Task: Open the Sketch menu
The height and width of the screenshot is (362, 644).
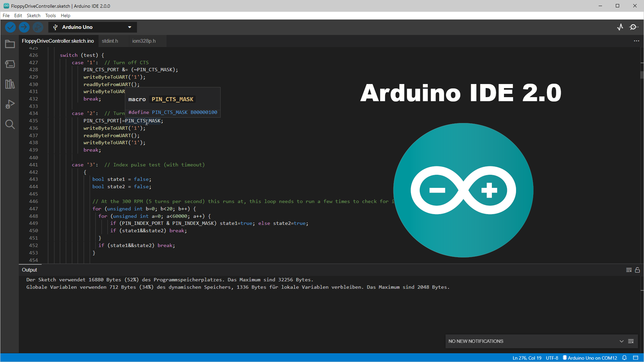Action: click(x=33, y=15)
